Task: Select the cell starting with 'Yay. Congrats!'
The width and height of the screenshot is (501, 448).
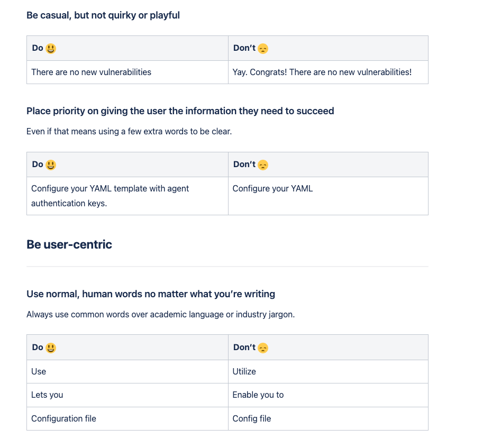Action: point(328,72)
